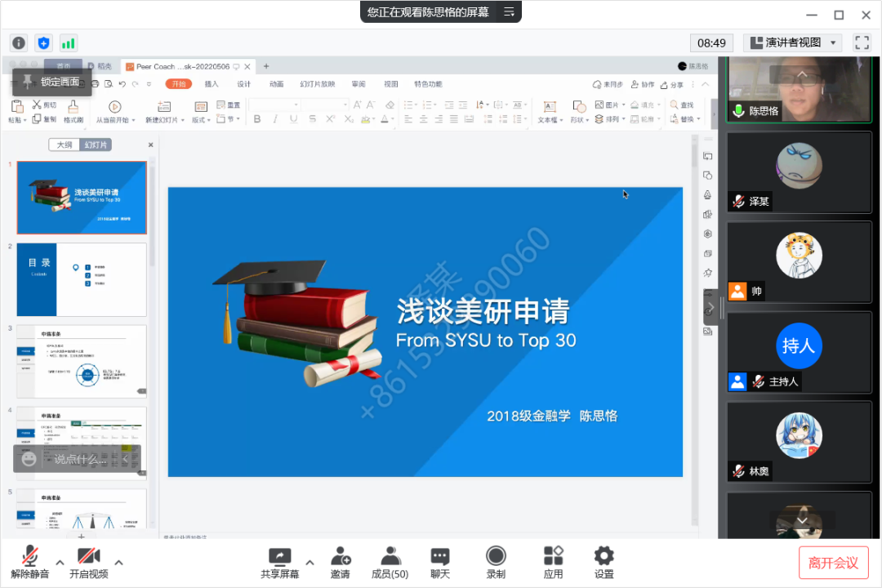
Task: Click the blue security shield icon
Action: click(43, 43)
